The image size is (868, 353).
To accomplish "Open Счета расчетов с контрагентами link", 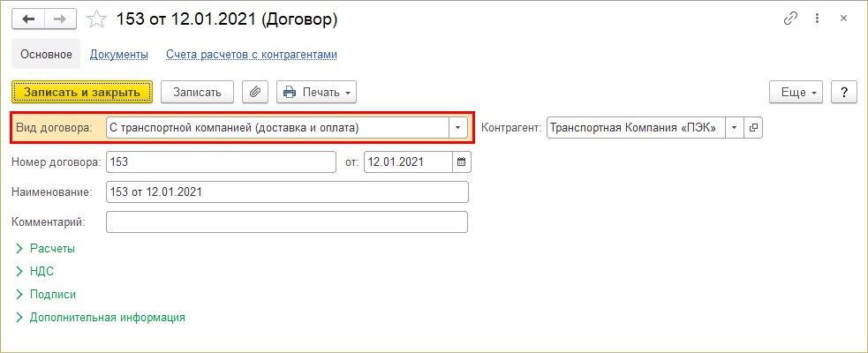I will click(252, 55).
